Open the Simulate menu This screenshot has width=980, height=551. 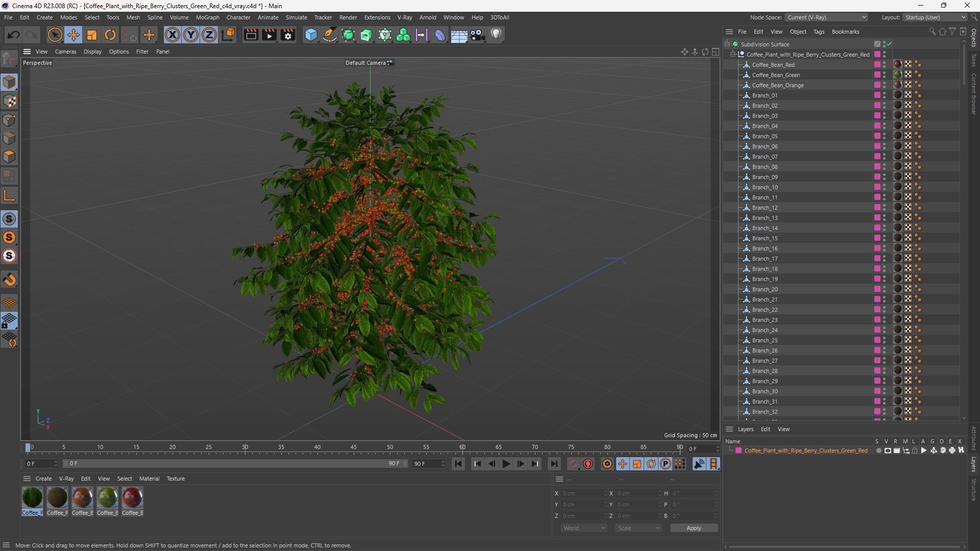coord(296,17)
